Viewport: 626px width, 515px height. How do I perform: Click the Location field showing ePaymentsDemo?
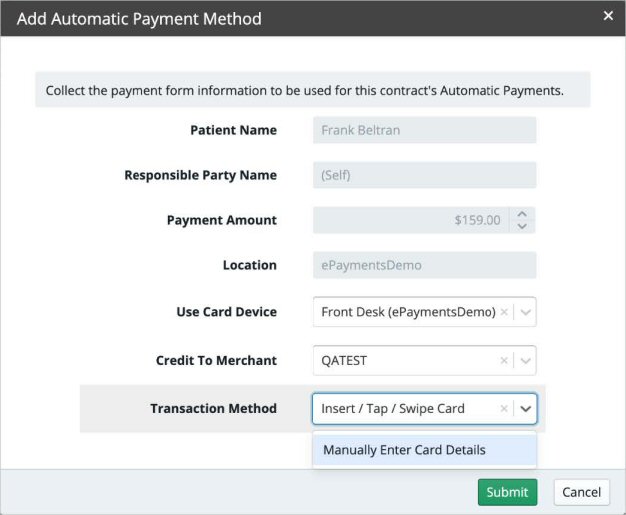424,265
